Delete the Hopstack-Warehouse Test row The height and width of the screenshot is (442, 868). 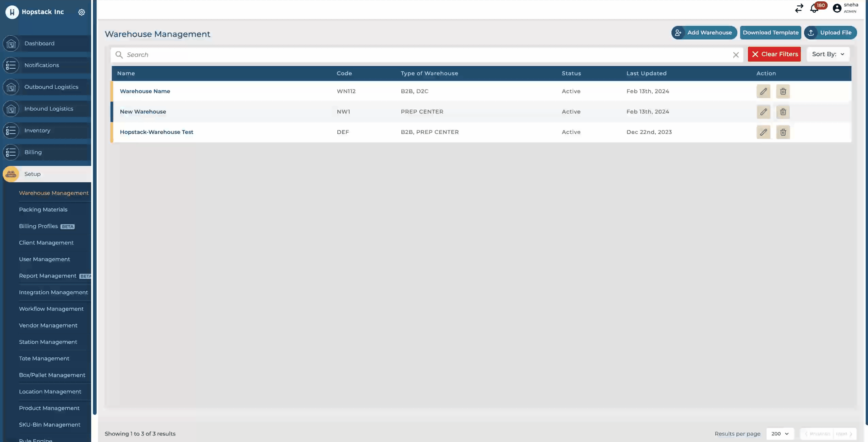pyautogui.click(x=783, y=132)
